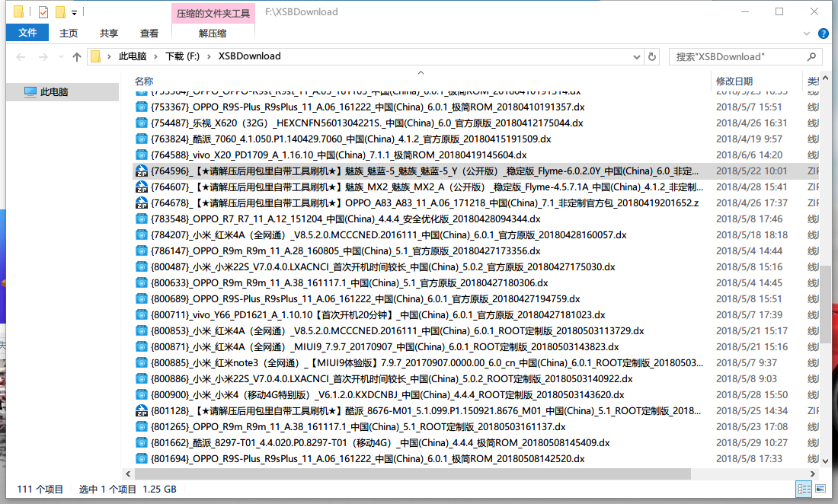Expand the ribbon using the chevron near Help
The image size is (838, 504).
point(807,33)
